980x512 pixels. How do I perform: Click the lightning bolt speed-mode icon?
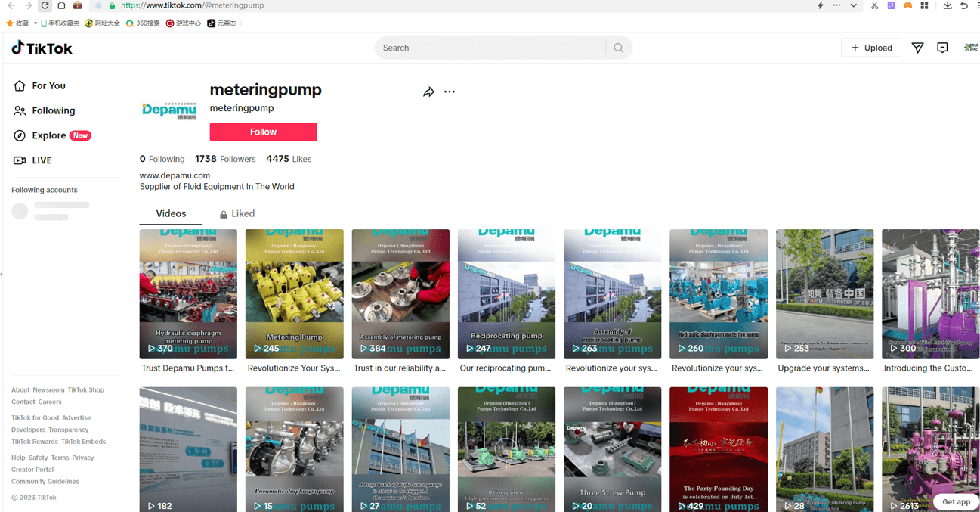click(x=821, y=5)
